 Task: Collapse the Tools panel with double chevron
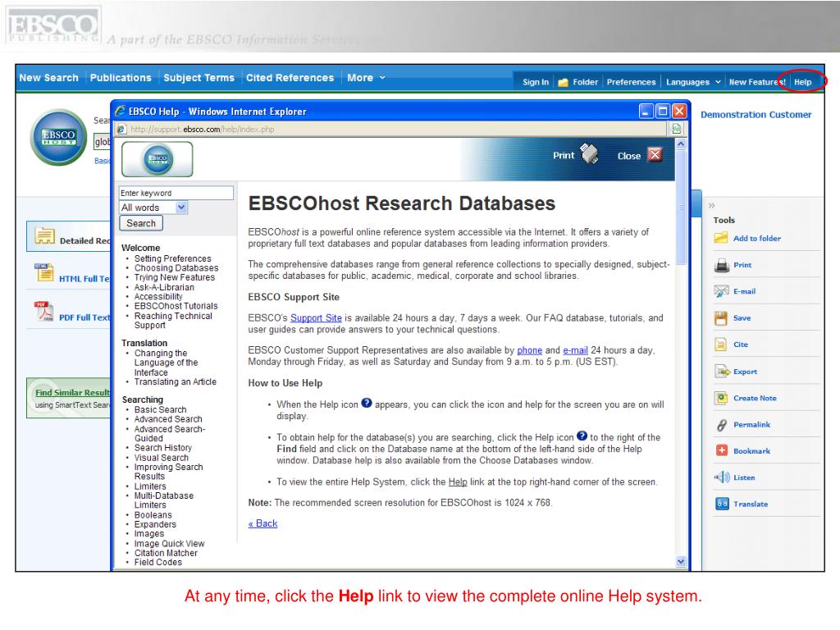711,206
